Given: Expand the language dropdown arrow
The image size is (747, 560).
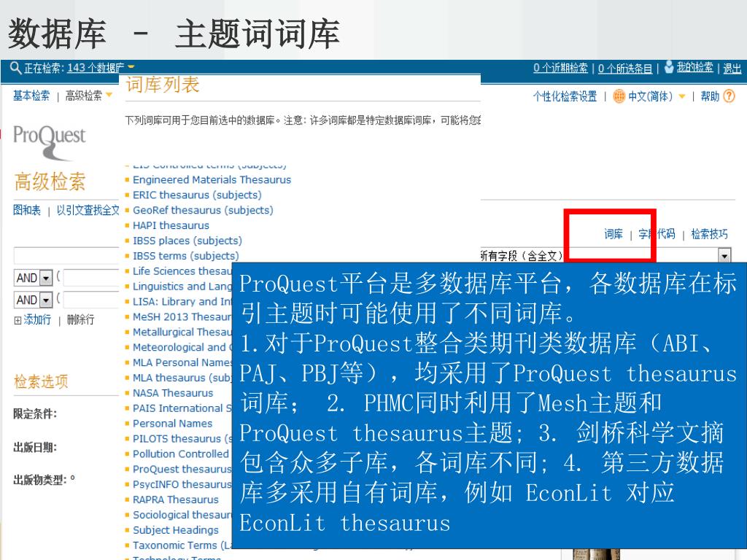Looking at the screenshot, I should tap(682, 97).
